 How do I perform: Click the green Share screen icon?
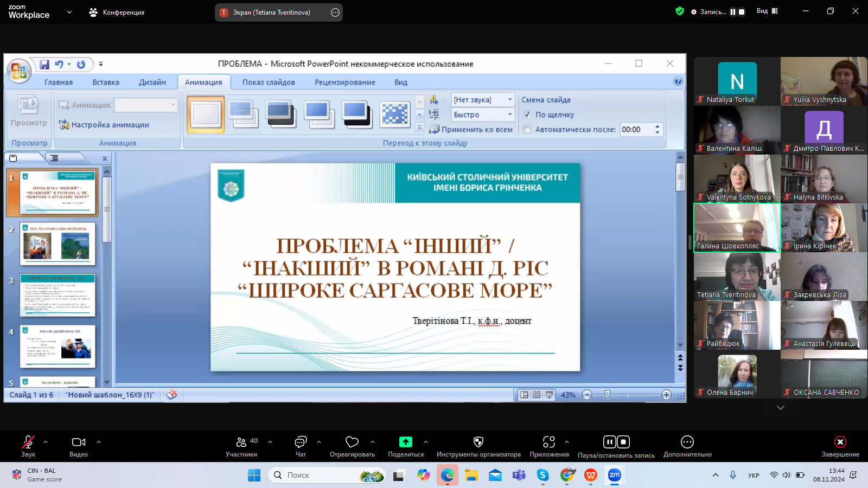pos(405,442)
